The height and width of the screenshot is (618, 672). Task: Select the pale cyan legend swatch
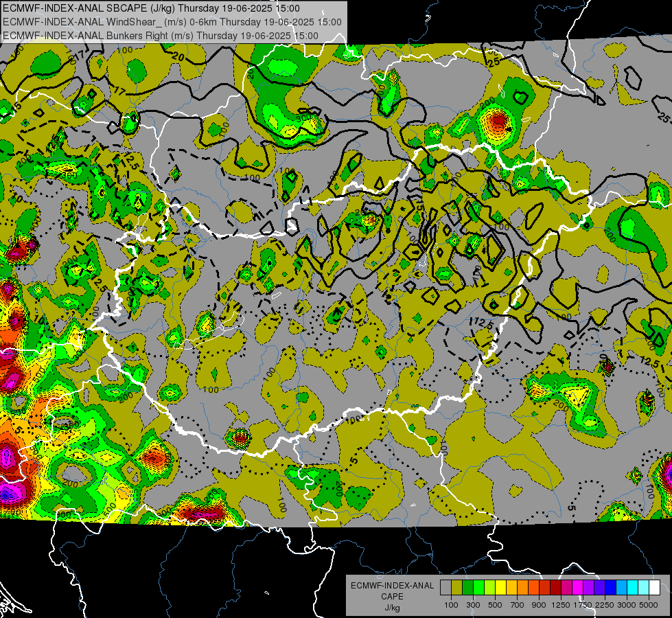pos(644,588)
